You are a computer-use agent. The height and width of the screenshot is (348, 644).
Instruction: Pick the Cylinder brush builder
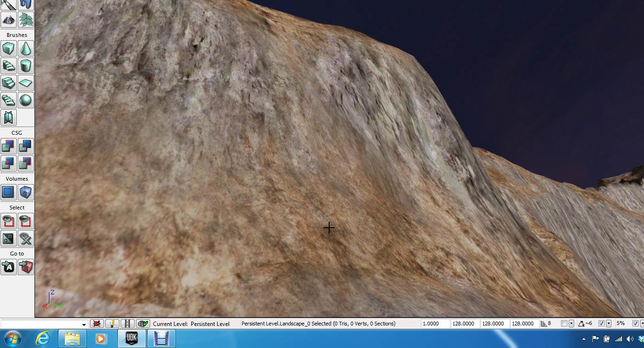25,66
